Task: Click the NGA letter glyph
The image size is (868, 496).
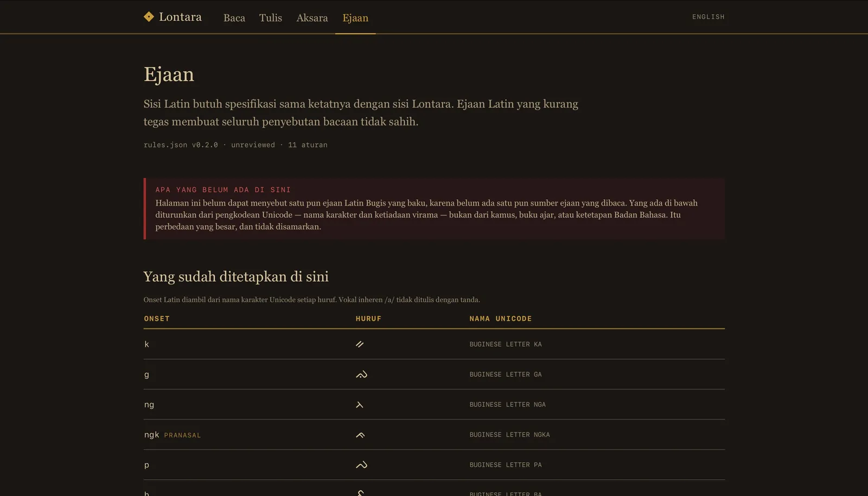Action: pyautogui.click(x=359, y=405)
